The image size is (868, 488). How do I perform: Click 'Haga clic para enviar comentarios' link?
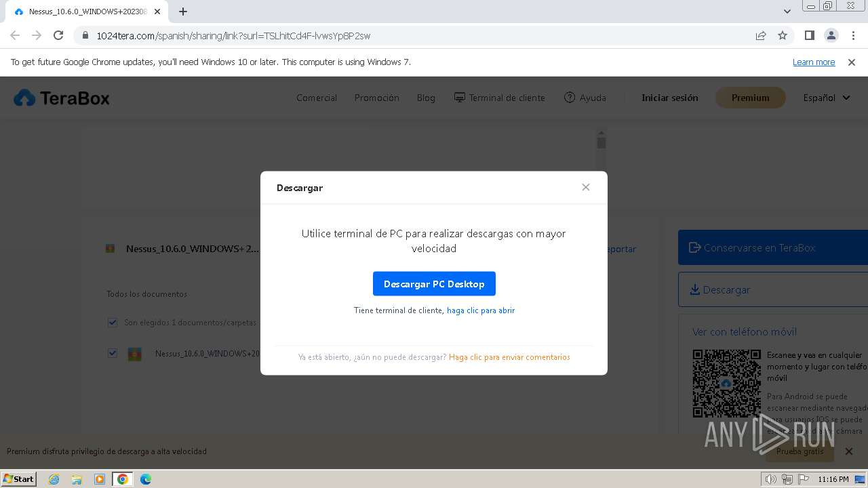[509, 357]
